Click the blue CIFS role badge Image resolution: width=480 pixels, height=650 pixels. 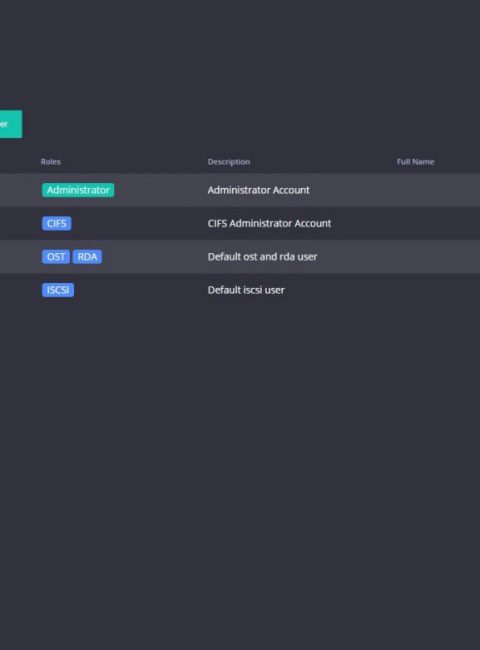tap(56, 223)
